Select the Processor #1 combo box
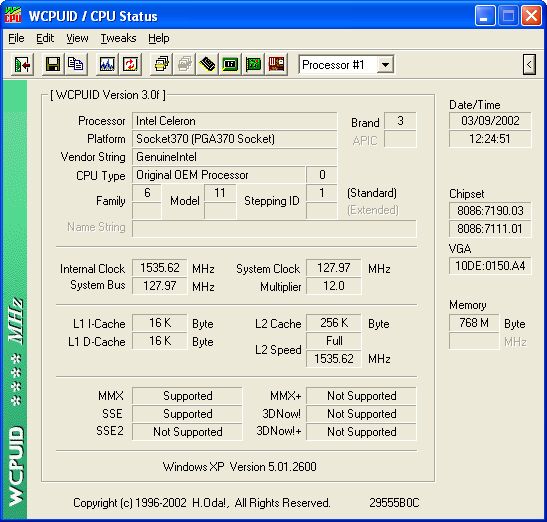 pos(346,65)
